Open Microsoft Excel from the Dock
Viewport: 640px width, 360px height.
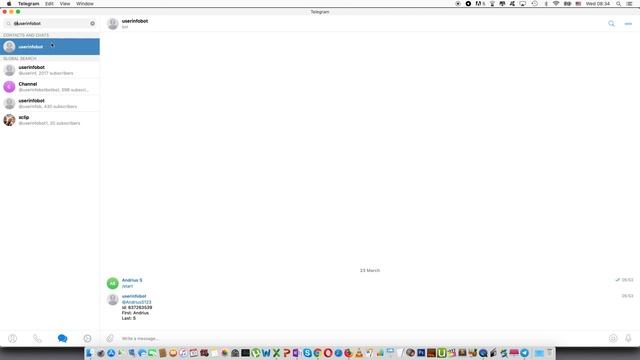(276, 353)
